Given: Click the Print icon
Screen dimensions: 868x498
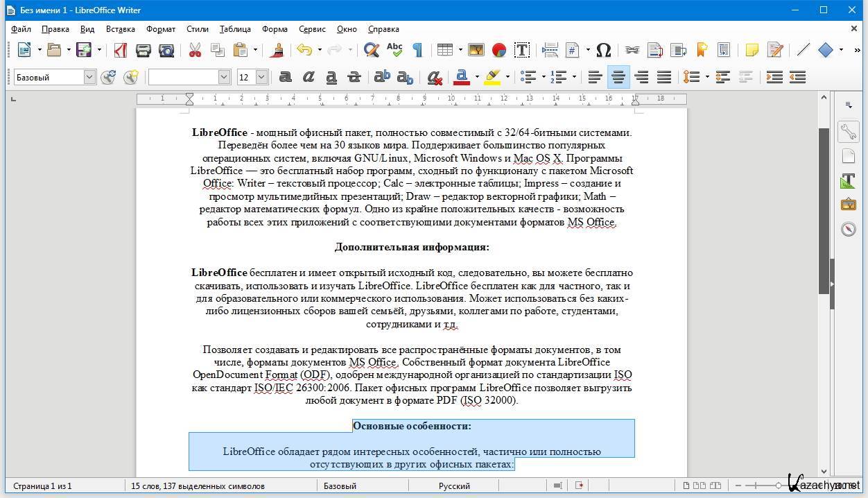Looking at the screenshot, I should point(144,50).
